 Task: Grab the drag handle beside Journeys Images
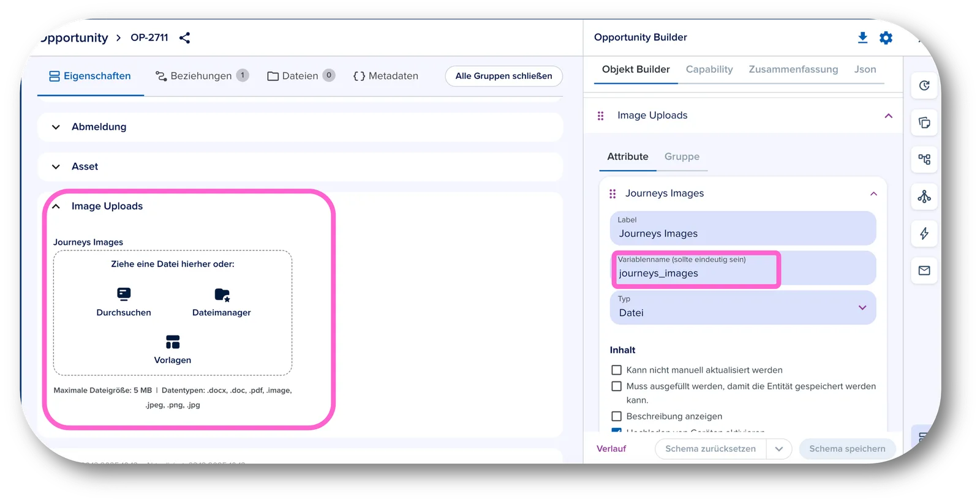coord(612,193)
